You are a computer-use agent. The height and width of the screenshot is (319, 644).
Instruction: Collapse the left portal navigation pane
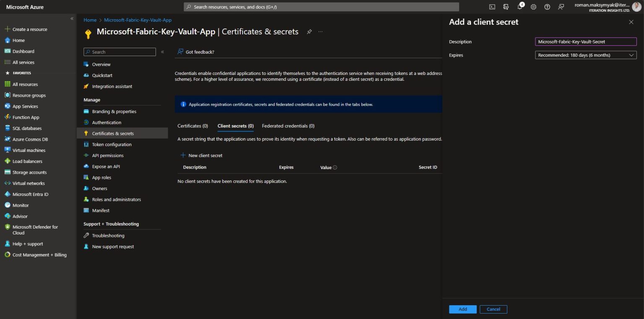point(72,18)
